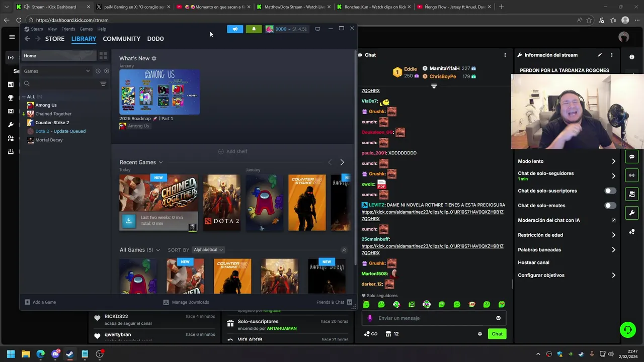Click wrench icon in Kick right sidebar
644x362 pixels.
[x=632, y=213]
